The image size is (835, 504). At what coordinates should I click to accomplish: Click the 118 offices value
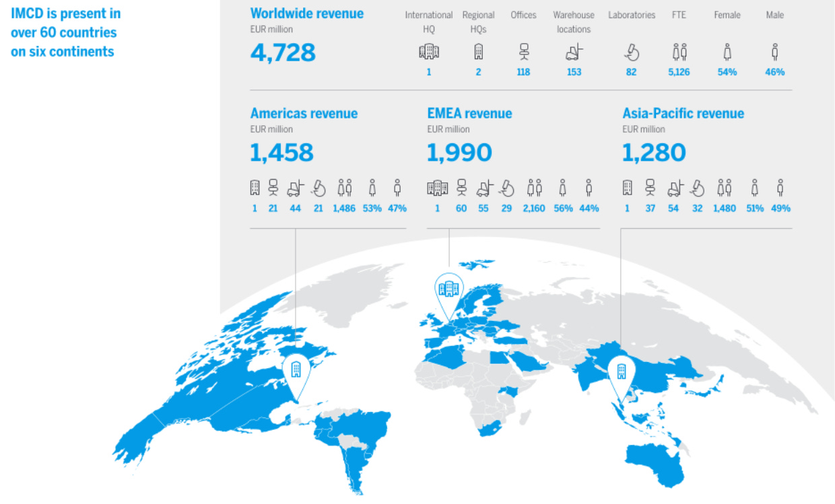(x=523, y=72)
